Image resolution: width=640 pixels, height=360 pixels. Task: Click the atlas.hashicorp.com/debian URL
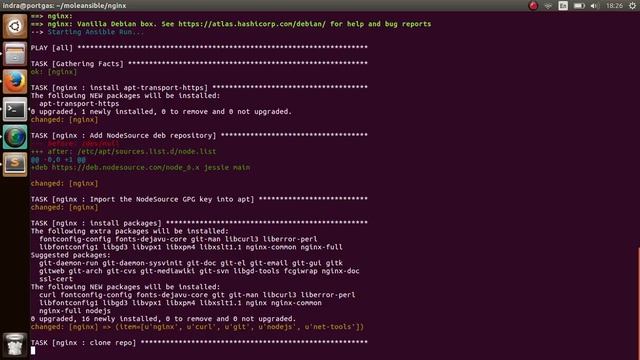click(252, 24)
